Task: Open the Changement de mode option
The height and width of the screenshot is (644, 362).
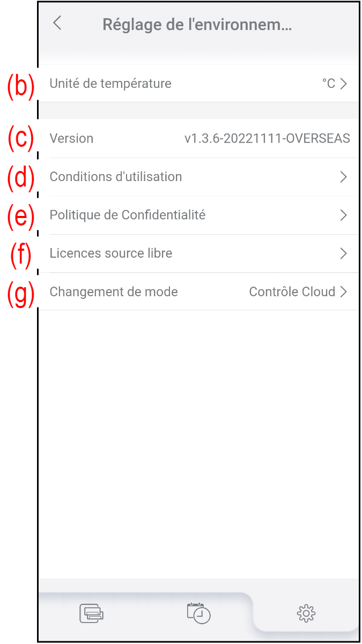Action: pyautogui.click(x=114, y=292)
